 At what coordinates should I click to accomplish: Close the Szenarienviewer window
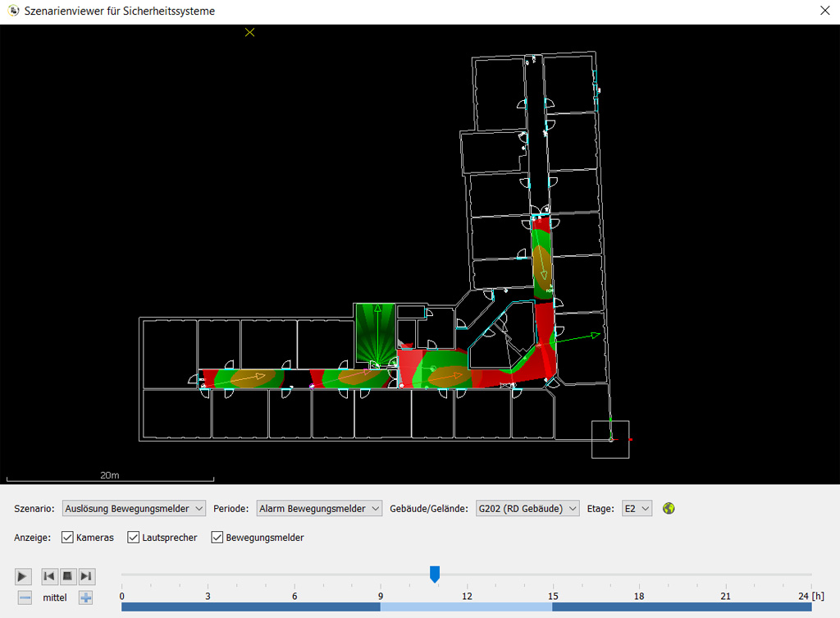(825, 11)
